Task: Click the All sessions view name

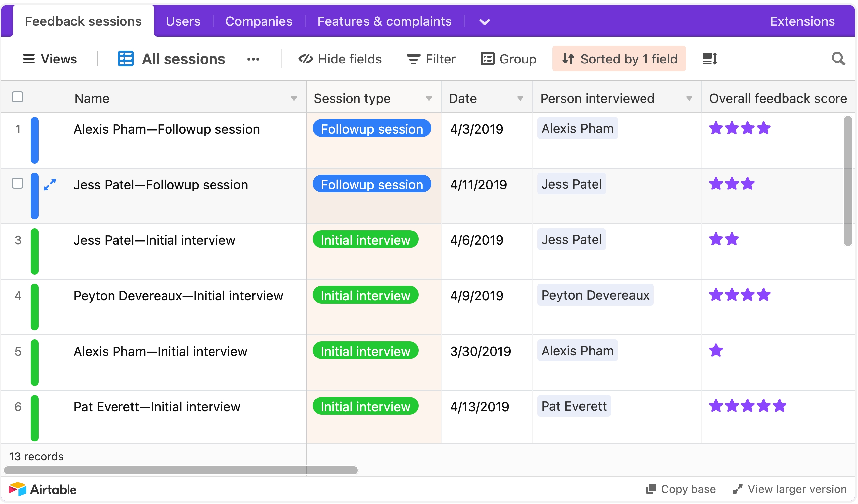Action: (184, 59)
